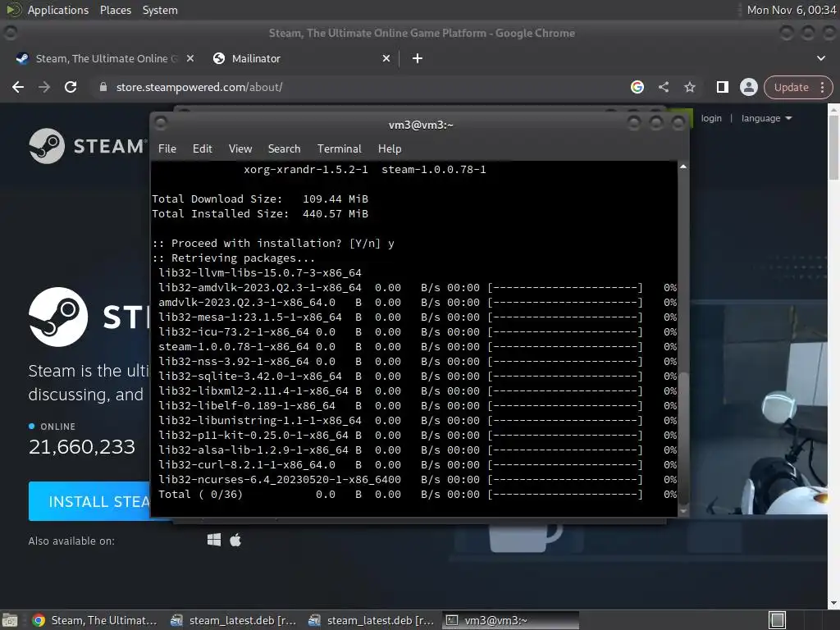840x630 pixels.
Task: Open the System menu
Action: point(160,10)
